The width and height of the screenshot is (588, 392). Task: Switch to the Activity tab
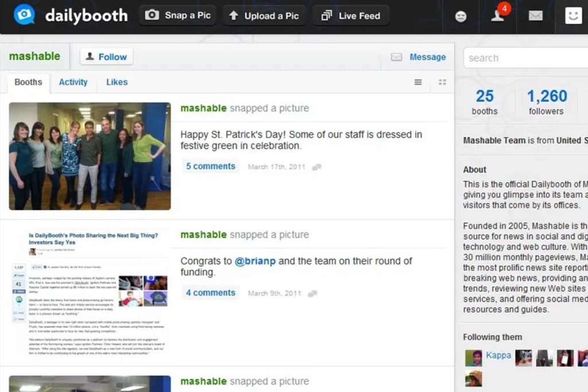click(x=73, y=82)
